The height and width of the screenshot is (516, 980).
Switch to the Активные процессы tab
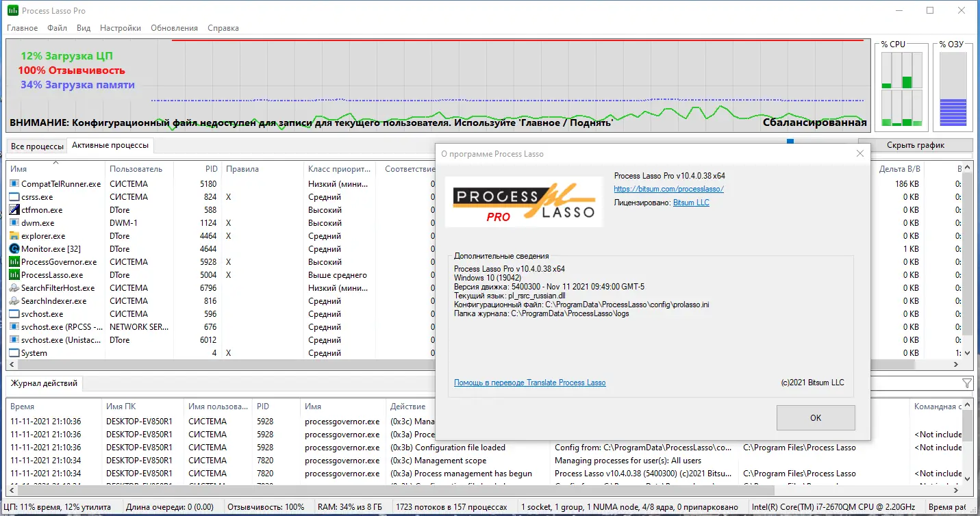click(x=110, y=146)
